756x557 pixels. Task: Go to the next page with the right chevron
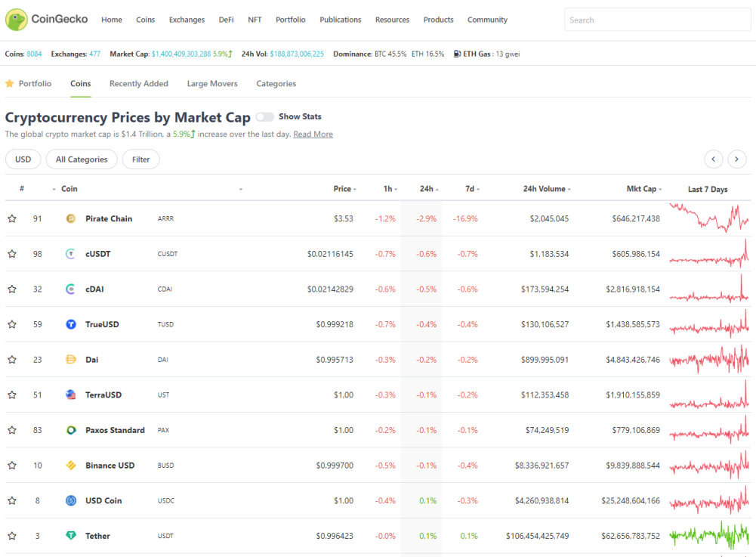736,159
